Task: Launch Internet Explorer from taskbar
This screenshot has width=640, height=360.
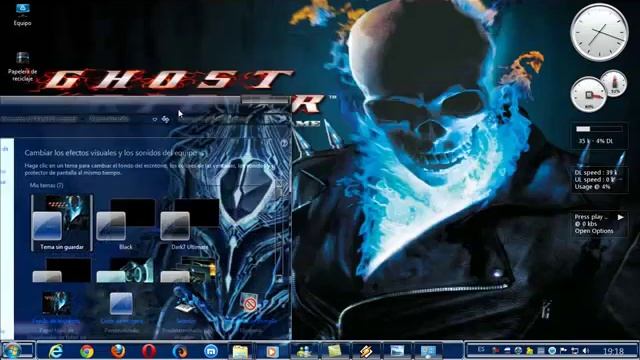Action: [56, 351]
